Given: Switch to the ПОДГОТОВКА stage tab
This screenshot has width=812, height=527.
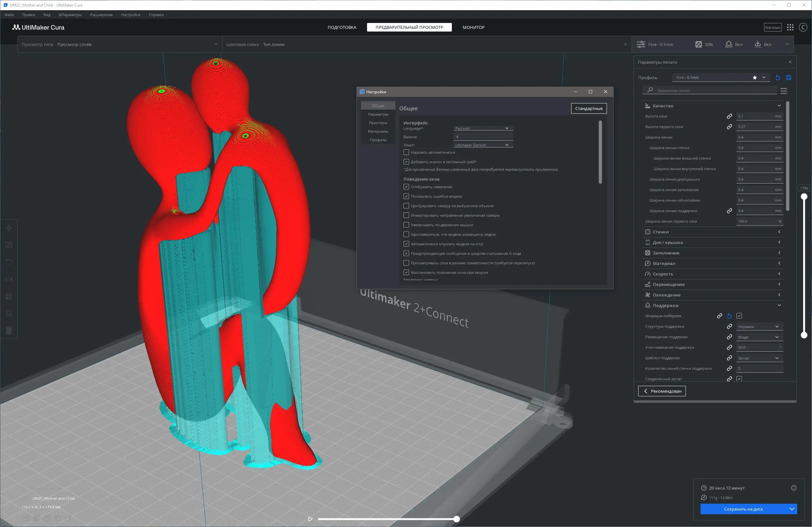Looking at the screenshot, I should point(341,27).
